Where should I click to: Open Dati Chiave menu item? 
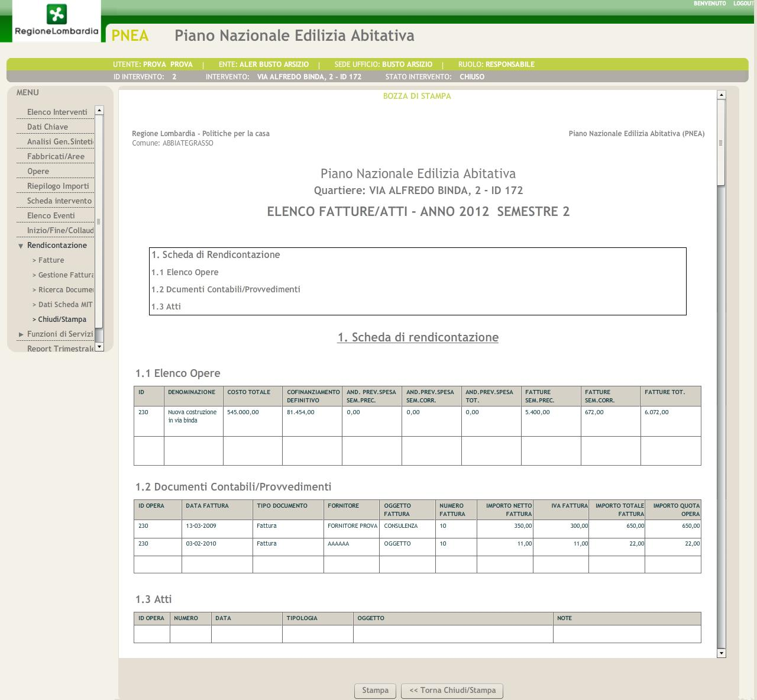(x=47, y=127)
